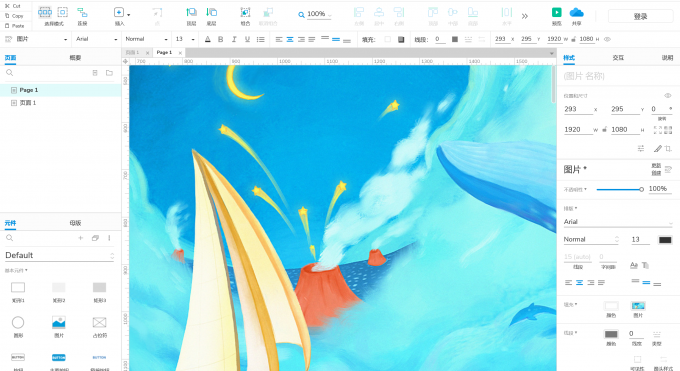Viewport: 680px width, 371px height.
Task: Open the Insert dropdown arrow
Action: (x=128, y=15)
